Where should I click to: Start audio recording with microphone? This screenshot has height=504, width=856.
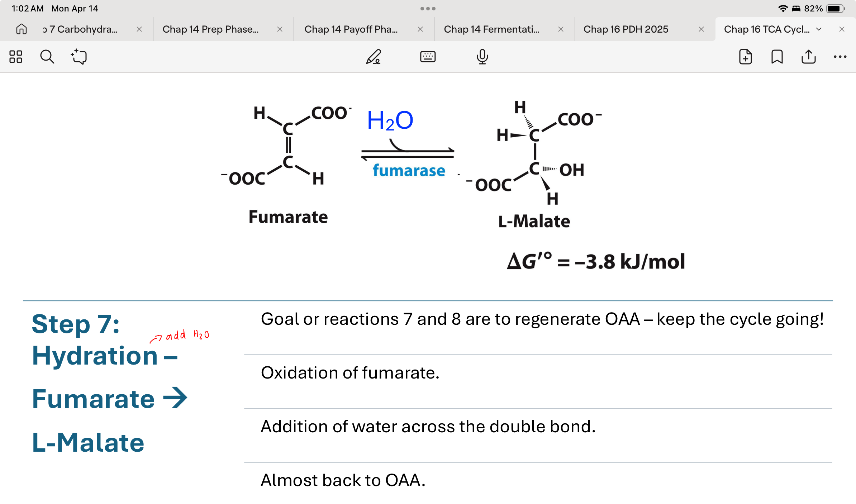click(x=482, y=57)
